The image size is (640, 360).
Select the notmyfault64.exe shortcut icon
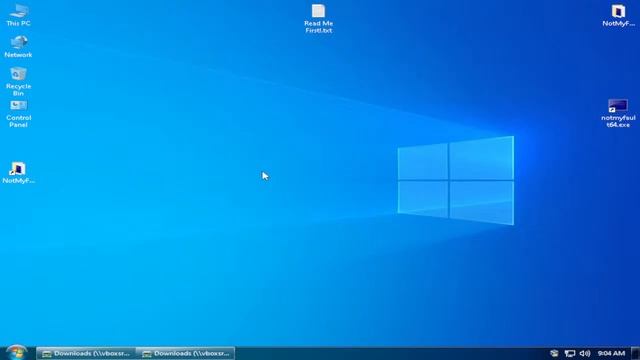(x=618, y=113)
